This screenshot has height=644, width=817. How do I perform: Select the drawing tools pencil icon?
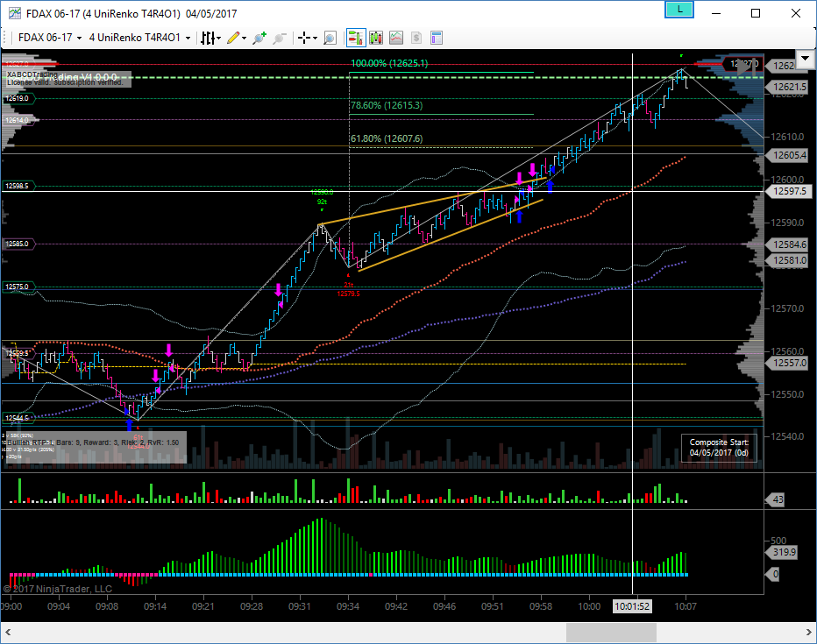[x=233, y=38]
